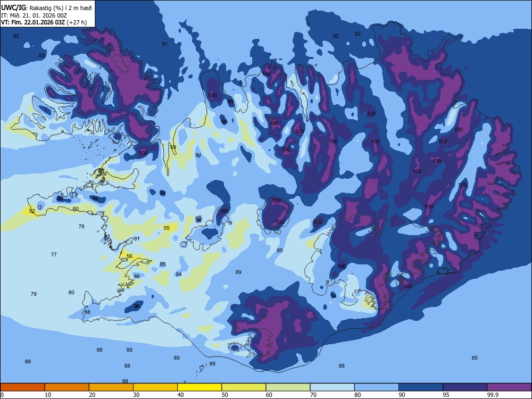Click the 'IT: Mið. 21. 01. 2026 00Z' line
Viewport: 532px width, 399px height.
pos(34,15)
